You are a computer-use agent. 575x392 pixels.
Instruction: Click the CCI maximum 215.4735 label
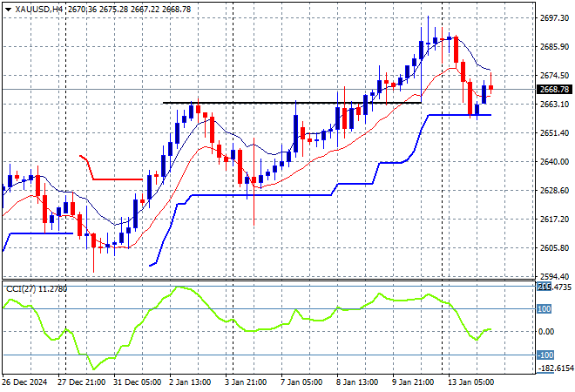pos(554,287)
